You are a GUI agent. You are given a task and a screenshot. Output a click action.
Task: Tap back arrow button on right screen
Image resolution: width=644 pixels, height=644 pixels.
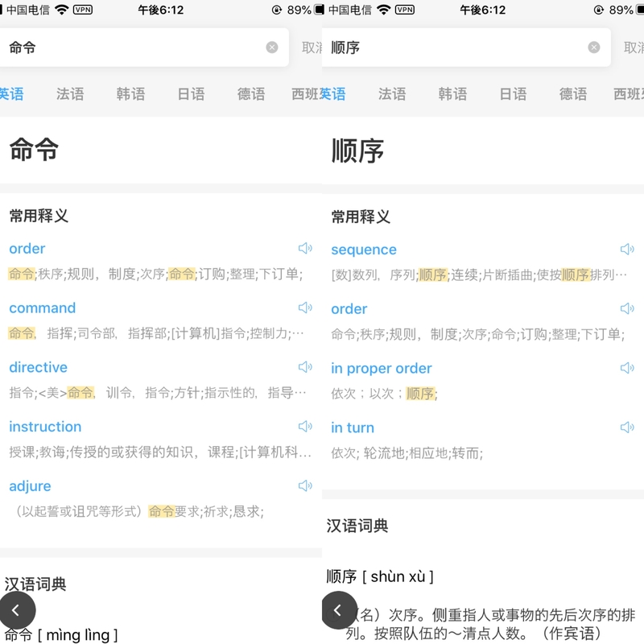pos(338,610)
